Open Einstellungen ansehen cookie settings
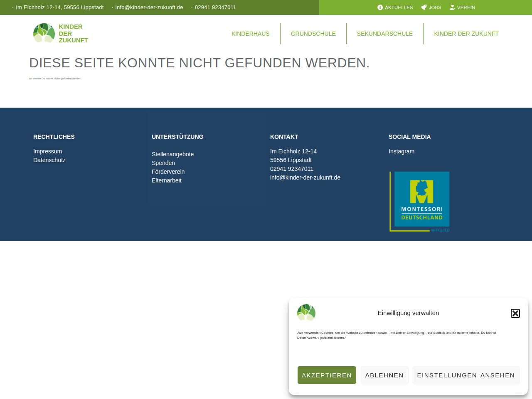The width and height of the screenshot is (532, 399). pyautogui.click(x=465, y=375)
